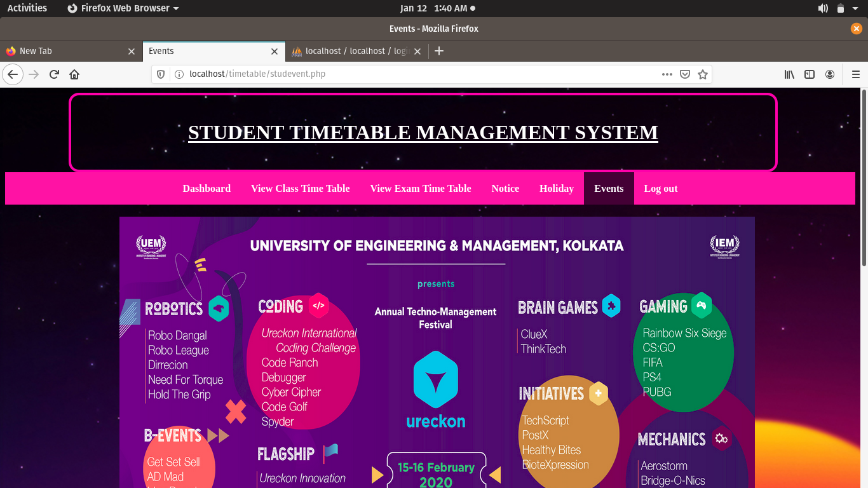Viewport: 868px width, 488px height.
Task: Reload the Events page
Action: (x=54, y=74)
